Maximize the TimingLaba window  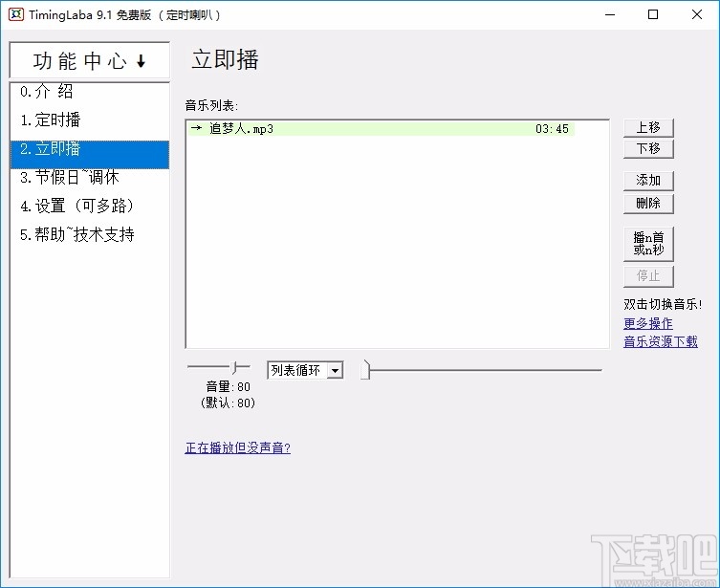pyautogui.click(x=652, y=14)
